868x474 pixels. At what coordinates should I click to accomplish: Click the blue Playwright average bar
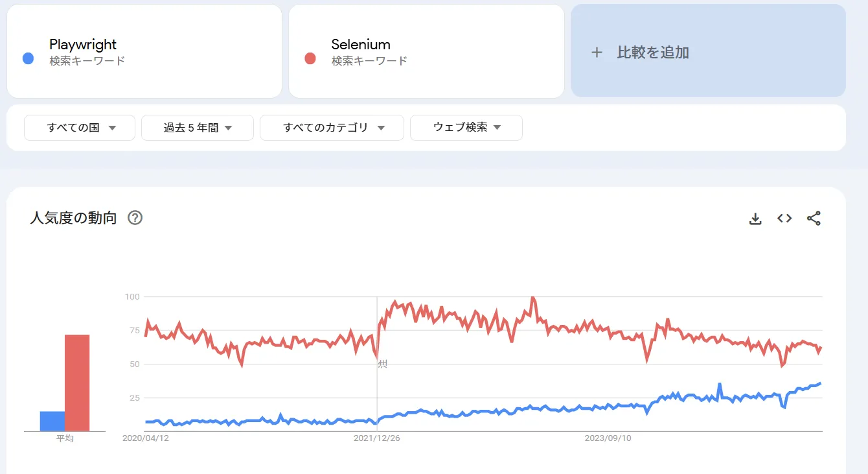pyautogui.click(x=52, y=421)
